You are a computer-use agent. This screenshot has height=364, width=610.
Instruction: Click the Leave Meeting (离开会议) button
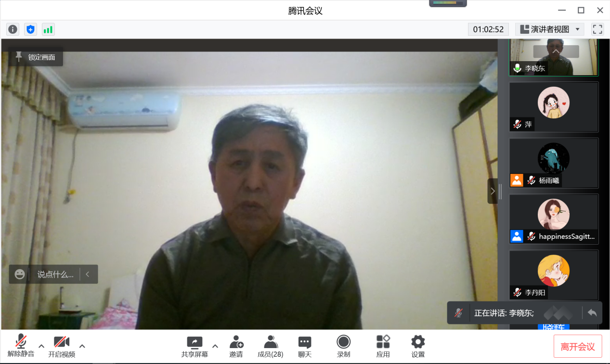(x=577, y=347)
